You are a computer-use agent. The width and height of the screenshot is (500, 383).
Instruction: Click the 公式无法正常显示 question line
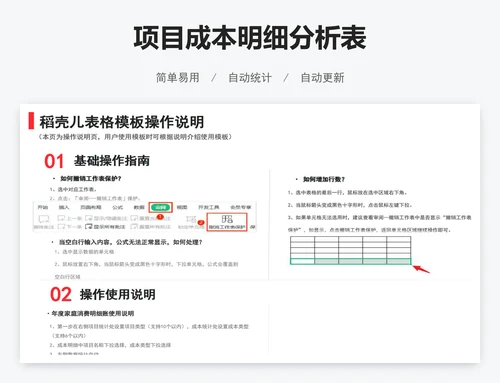click(x=131, y=242)
